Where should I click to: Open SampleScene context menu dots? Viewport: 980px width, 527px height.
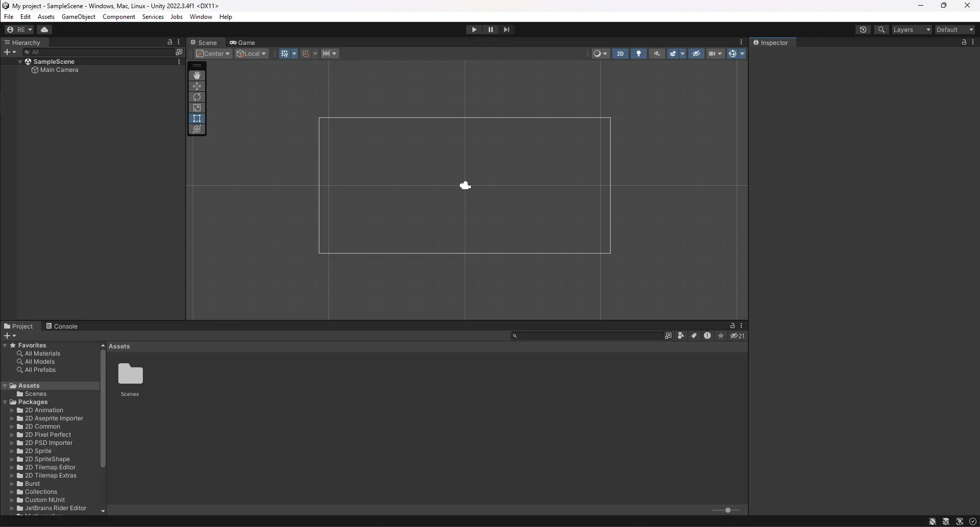click(179, 62)
